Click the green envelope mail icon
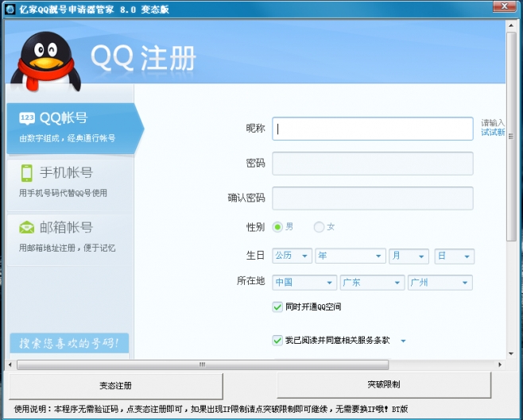The image size is (523, 420). point(27,228)
